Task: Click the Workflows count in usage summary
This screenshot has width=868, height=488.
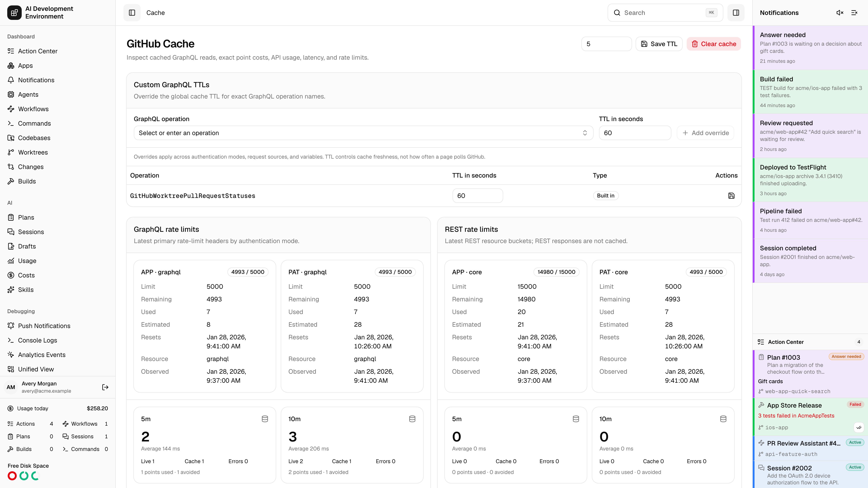Action: 85,424
